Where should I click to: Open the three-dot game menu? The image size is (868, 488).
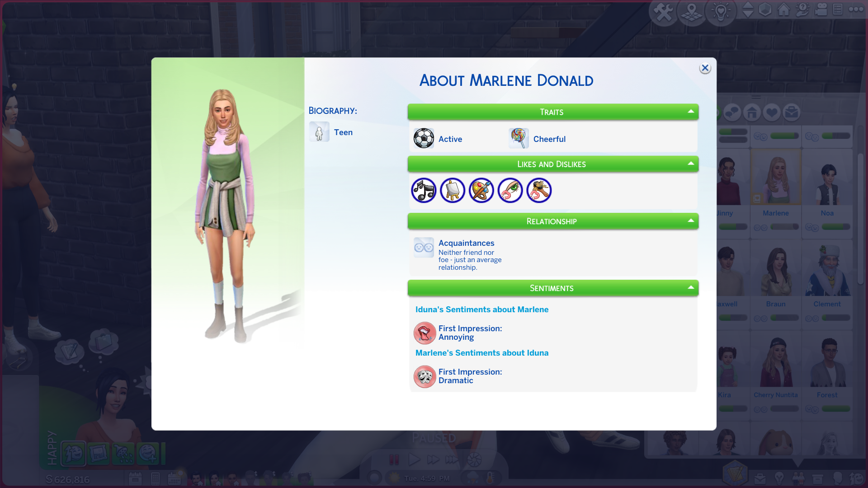tap(856, 9)
